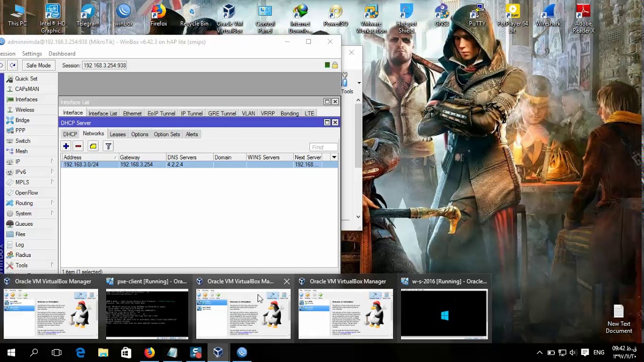This screenshot has width=644, height=362.
Task: Close the hovered VirtualBox Manager preview
Action: click(287, 282)
